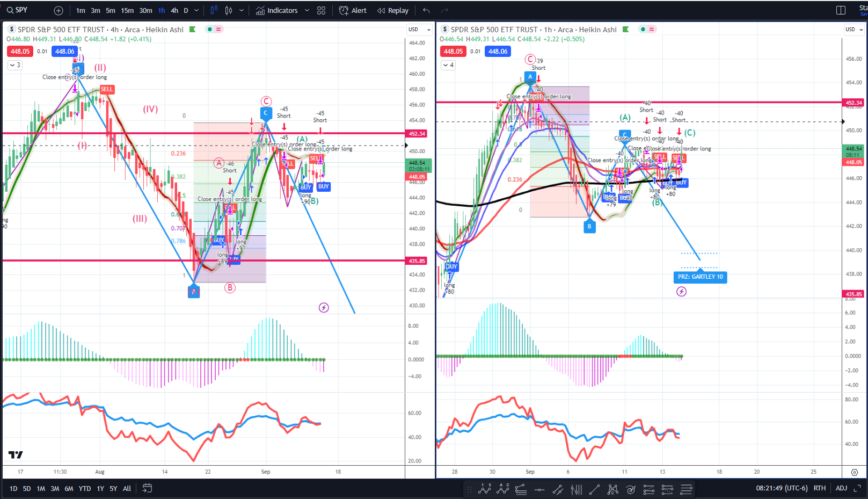Select Elliott impulse wave 12345 tool
Screen dimensions: 868x499
pos(485,489)
